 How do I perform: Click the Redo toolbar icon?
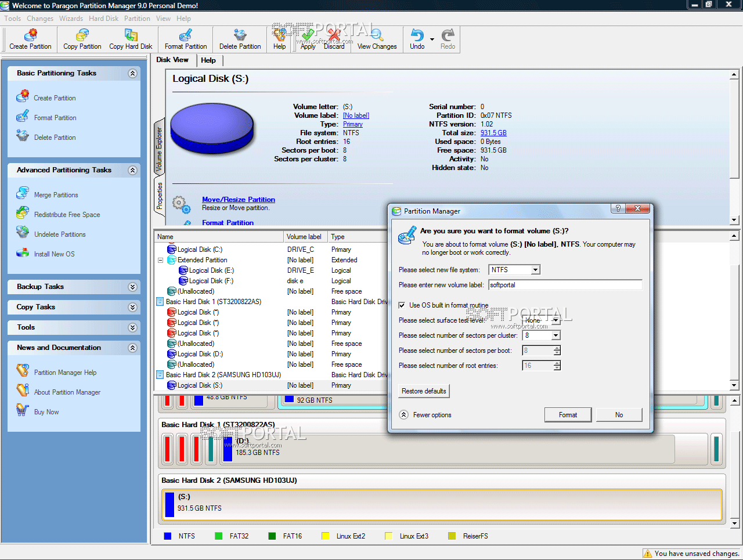tap(448, 39)
